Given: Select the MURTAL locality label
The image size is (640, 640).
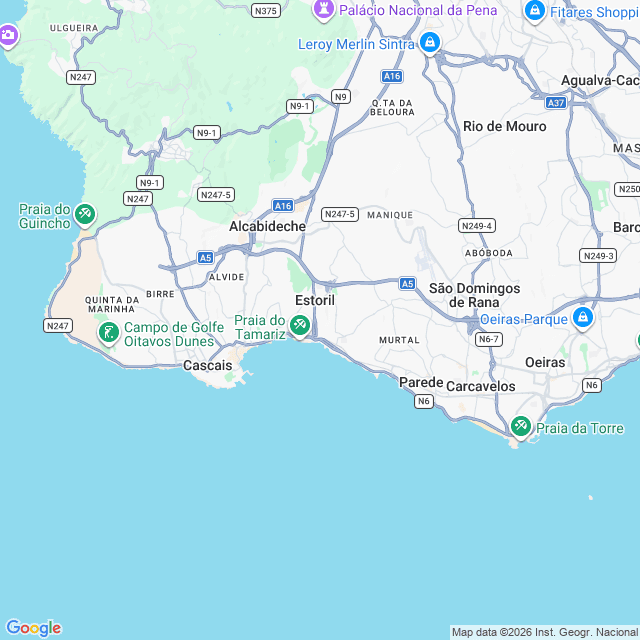Looking at the screenshot, I should [x=399, y=340].
